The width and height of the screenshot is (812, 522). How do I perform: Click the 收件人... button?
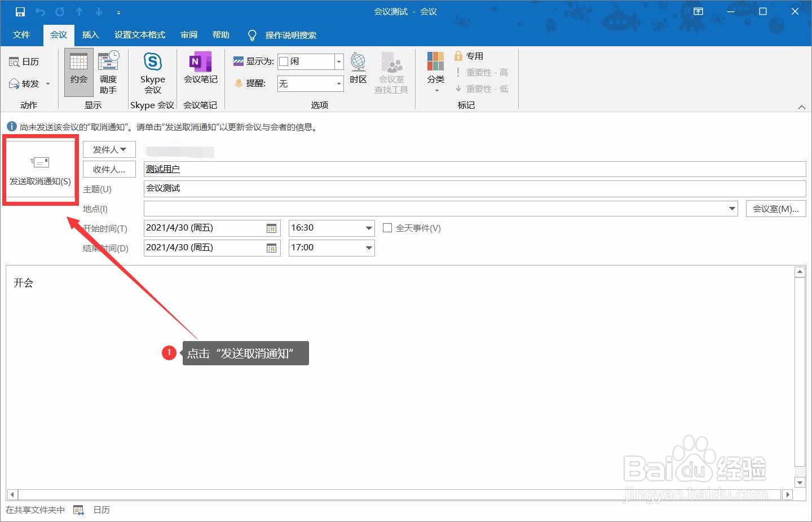coord(109,169)
